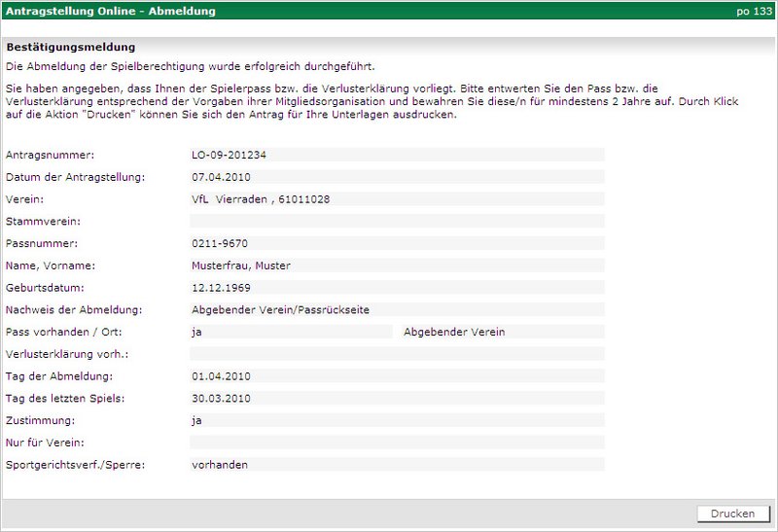
Task: Click the empty Stammverein field
Action: tap(397, 222)
